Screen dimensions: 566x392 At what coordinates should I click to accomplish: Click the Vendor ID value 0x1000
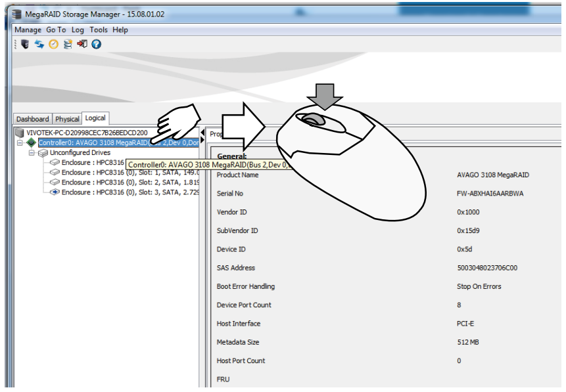point(468,212)
